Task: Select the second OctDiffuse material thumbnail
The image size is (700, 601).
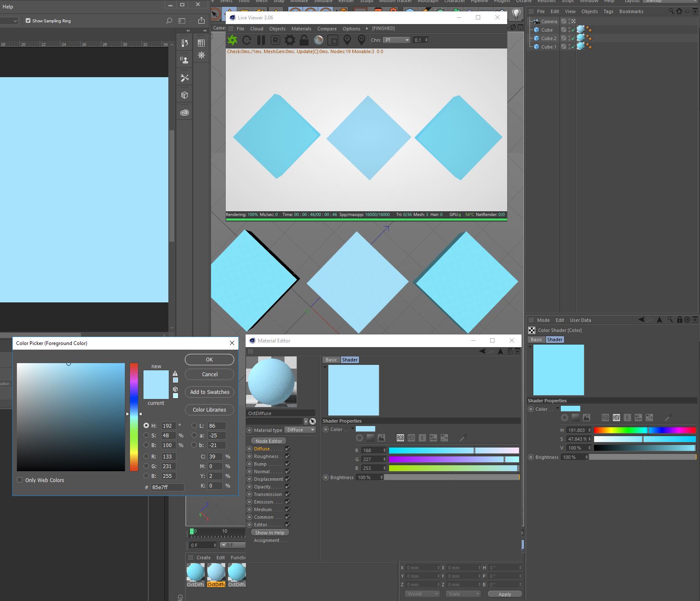Action: coord(216,575)
